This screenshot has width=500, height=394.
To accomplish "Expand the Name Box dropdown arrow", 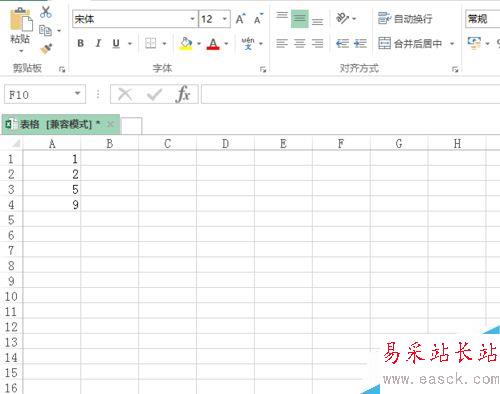I will coord(78,93).
